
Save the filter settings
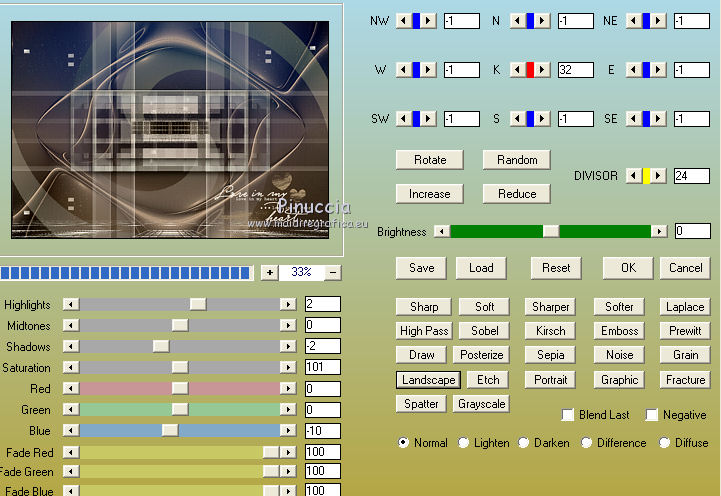pos(421,268)
